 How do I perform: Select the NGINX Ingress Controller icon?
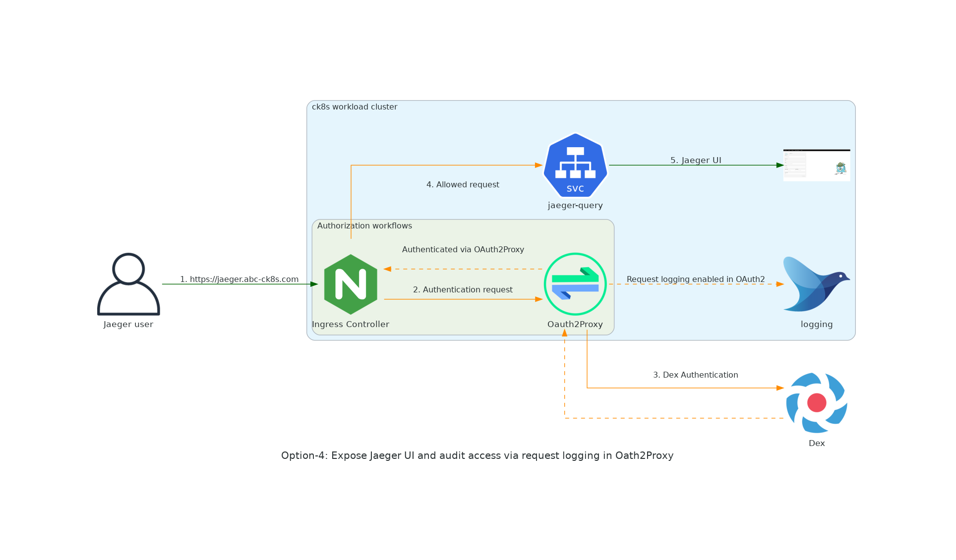(351, 284)
